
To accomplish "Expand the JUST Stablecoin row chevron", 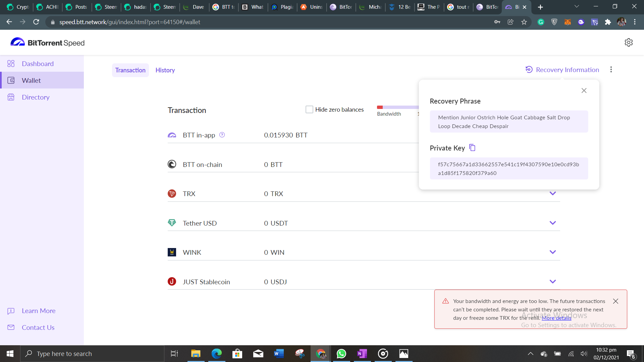I will point(553,282).
